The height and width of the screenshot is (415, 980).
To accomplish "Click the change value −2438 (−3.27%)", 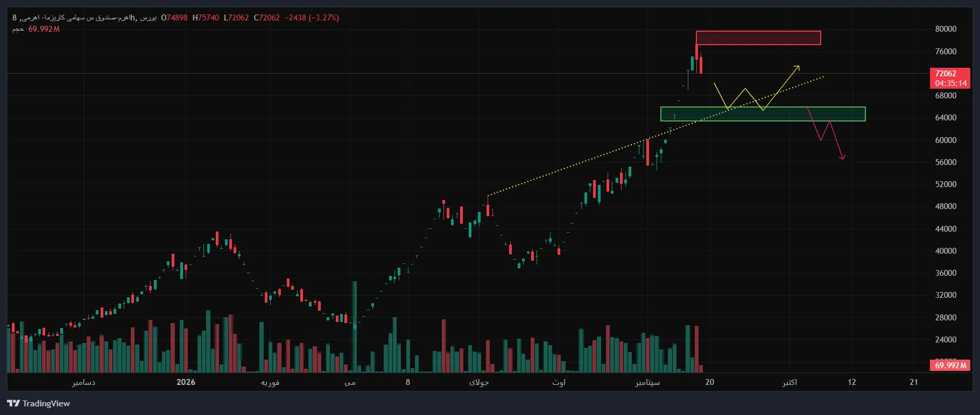I will (312, 18).
